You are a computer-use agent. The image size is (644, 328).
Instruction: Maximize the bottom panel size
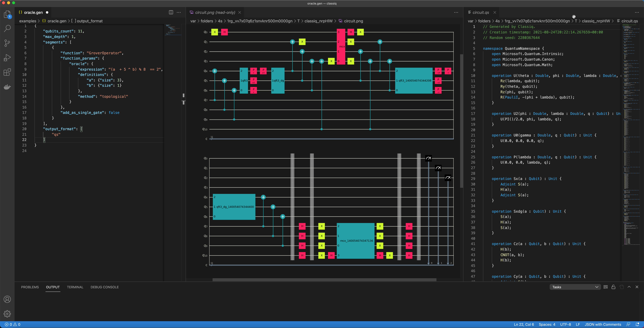pos(629,287)
